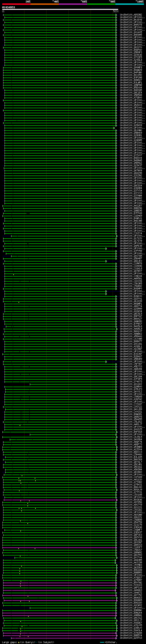Screen dimensions: 146x644
Task: Select the purple alignment bar for P15303
Action: (60, 586)
